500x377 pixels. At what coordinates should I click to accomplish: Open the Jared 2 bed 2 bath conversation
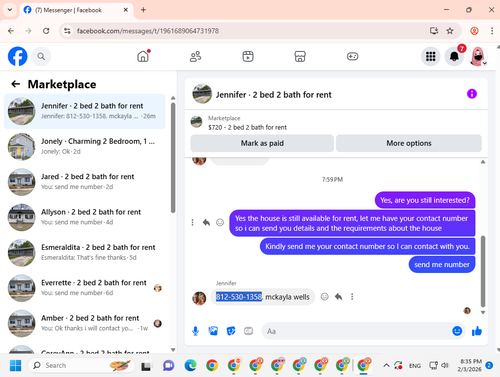pyautogui.click(x=85, y=182)
